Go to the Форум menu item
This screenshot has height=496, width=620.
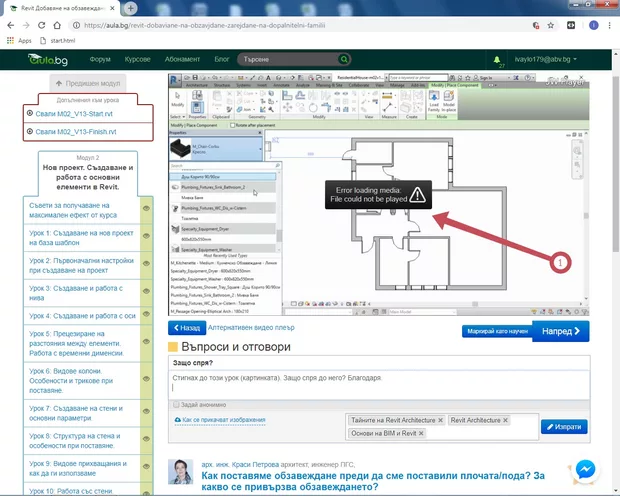click(x=100, y=60)
